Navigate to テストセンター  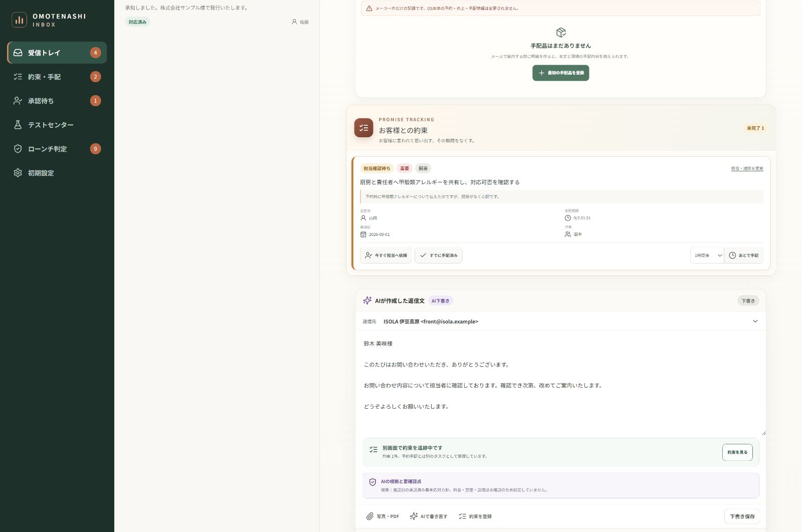(x=57, y=125)
